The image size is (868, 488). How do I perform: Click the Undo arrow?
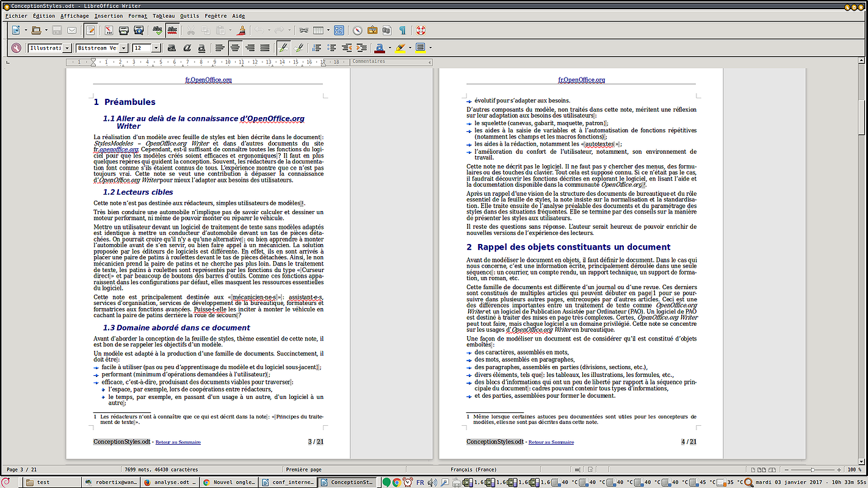pos(259,30)
